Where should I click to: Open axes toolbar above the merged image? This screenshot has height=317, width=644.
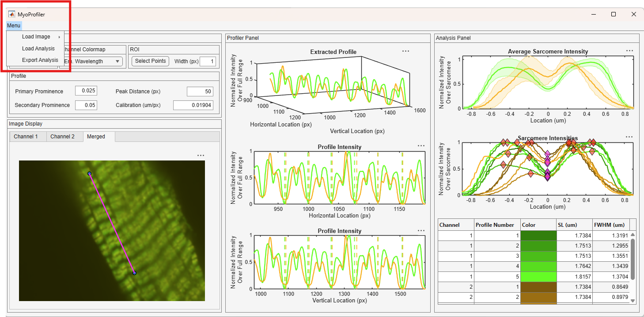pos(201,156)
